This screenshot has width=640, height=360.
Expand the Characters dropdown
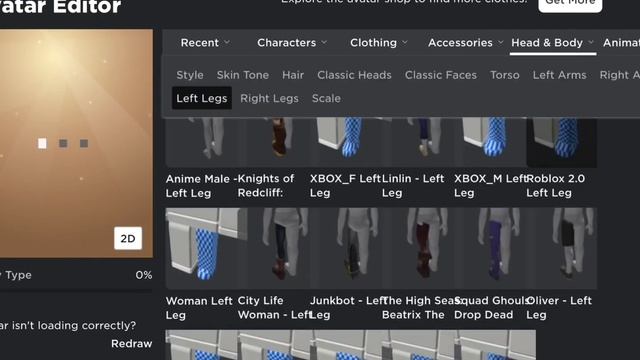[292, 43]
